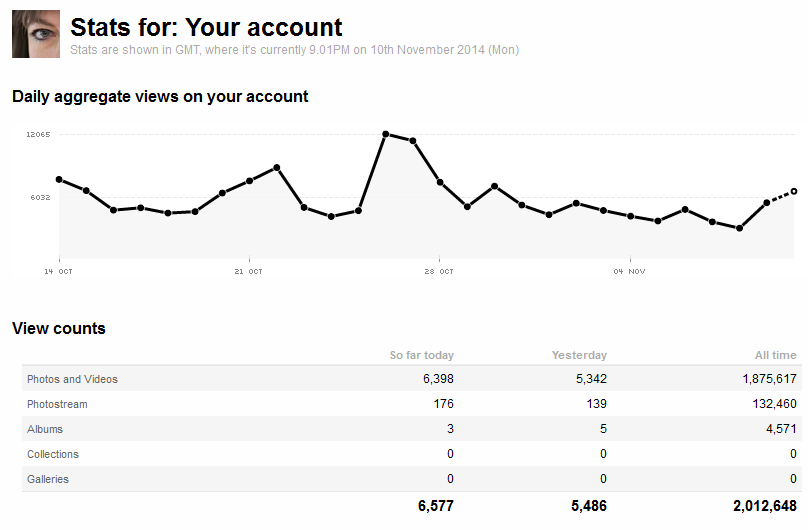Click the 'So far today' column header
Viewport: 808px width, 530px height.
[422, 355]
